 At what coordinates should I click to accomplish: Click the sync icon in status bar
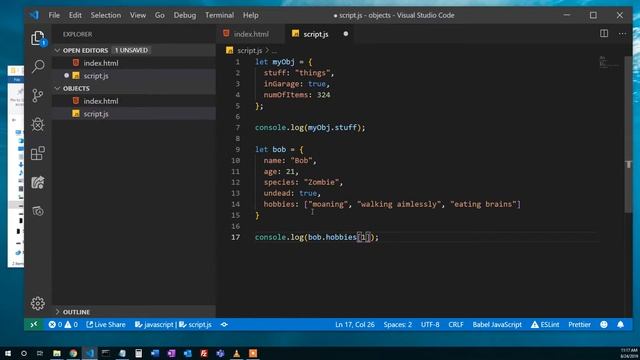coord(224,324)
